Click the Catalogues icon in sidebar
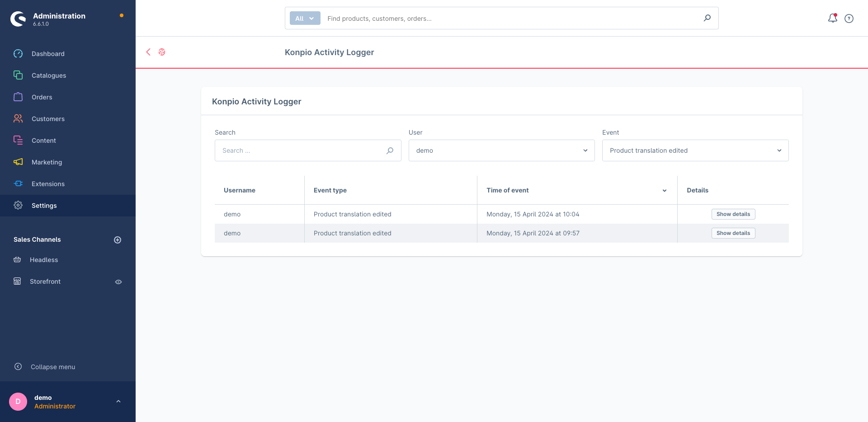Image resolution: width=868 pixels, height=422 pixels. tap(18, 75)
